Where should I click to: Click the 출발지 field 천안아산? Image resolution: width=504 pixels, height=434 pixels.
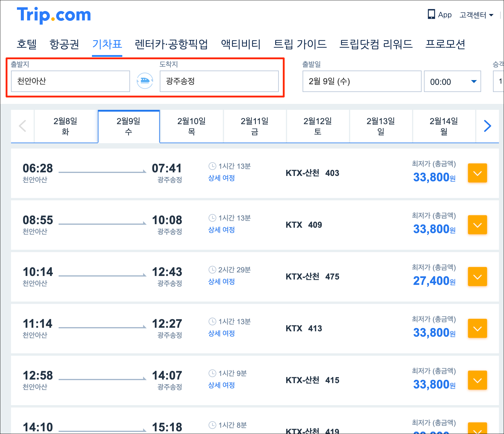71,81
